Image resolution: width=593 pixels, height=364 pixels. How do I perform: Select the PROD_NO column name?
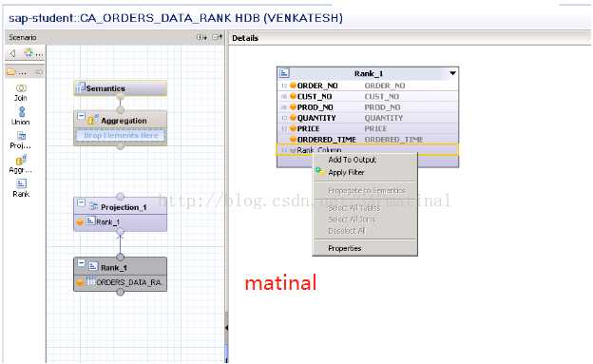(x=316, y=107)
